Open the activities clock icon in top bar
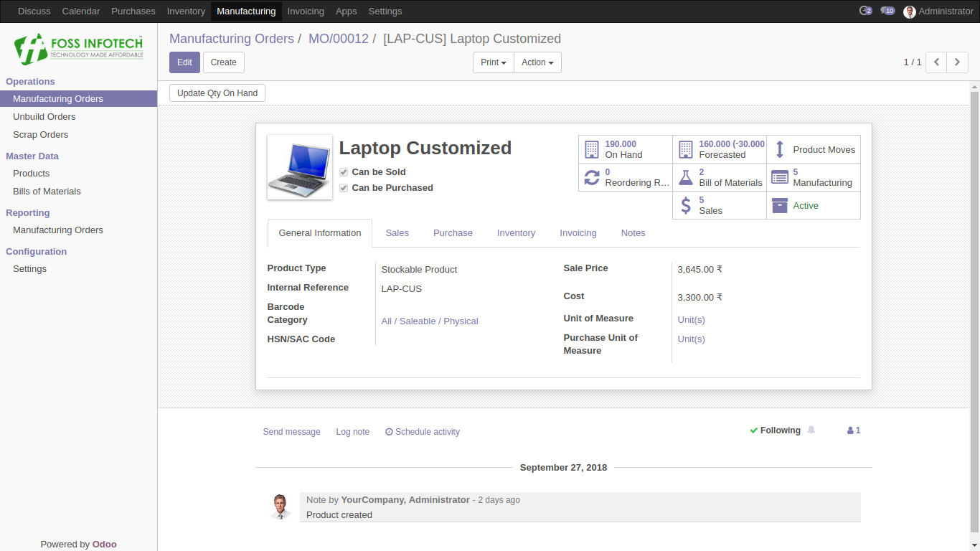The width and height of the screenshot is (980, 551). pos(865,11)
